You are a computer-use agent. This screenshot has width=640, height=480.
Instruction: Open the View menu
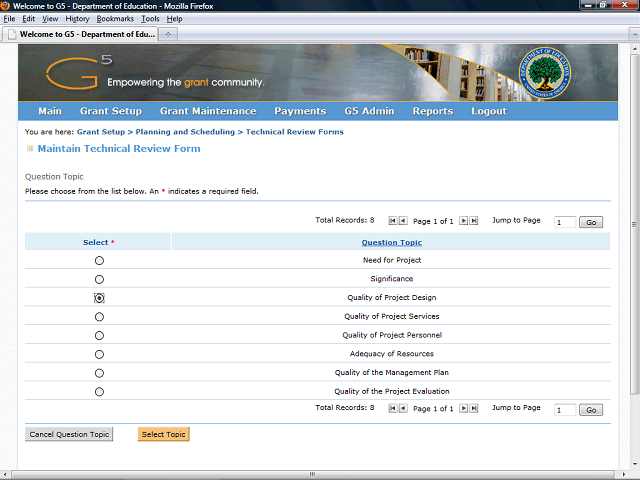[x=50, y=19]
